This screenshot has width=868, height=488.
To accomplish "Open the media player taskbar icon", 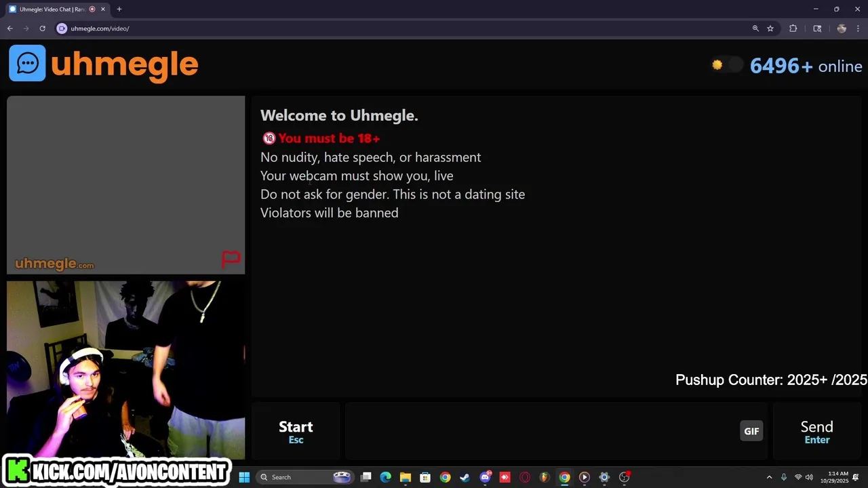I will click(x=584, y=477).
